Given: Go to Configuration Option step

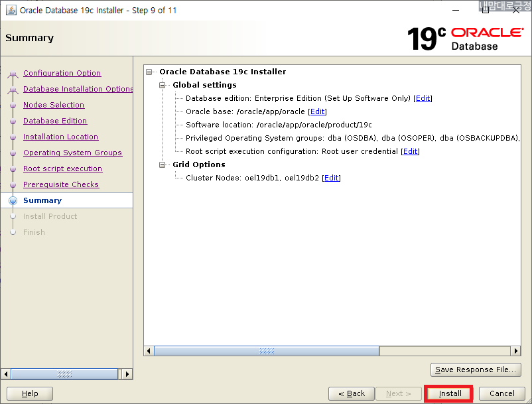Looking at the screenshot, I should [x=62, y=73].
